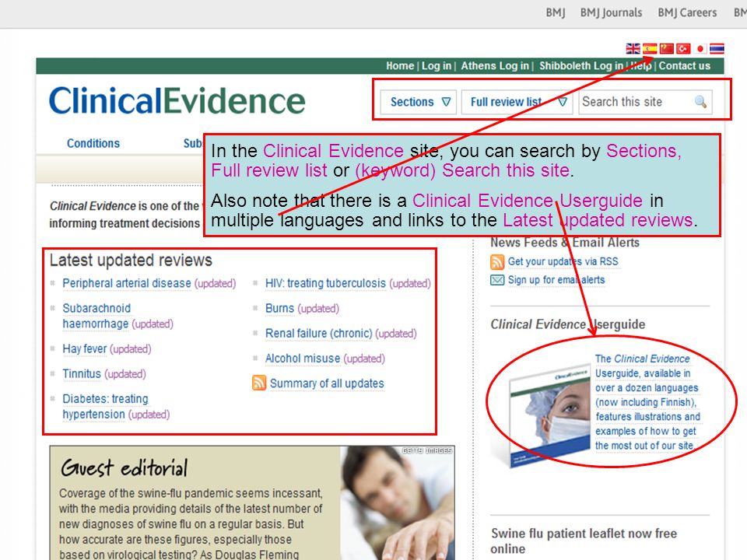Click Get your updates via RSS
The width and height of the screenshot is (747, 560).
click(563, 261)
